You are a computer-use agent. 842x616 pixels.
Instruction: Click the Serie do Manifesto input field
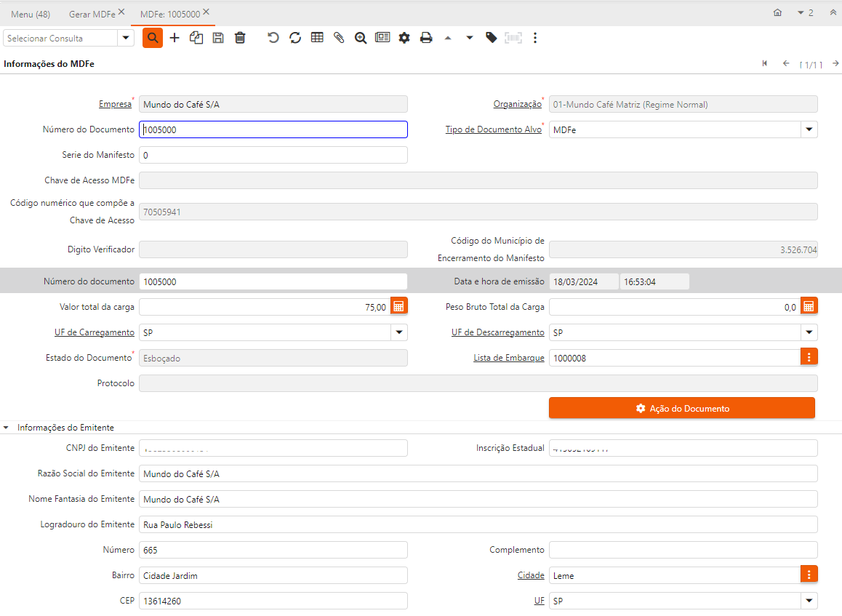[273, 155]
